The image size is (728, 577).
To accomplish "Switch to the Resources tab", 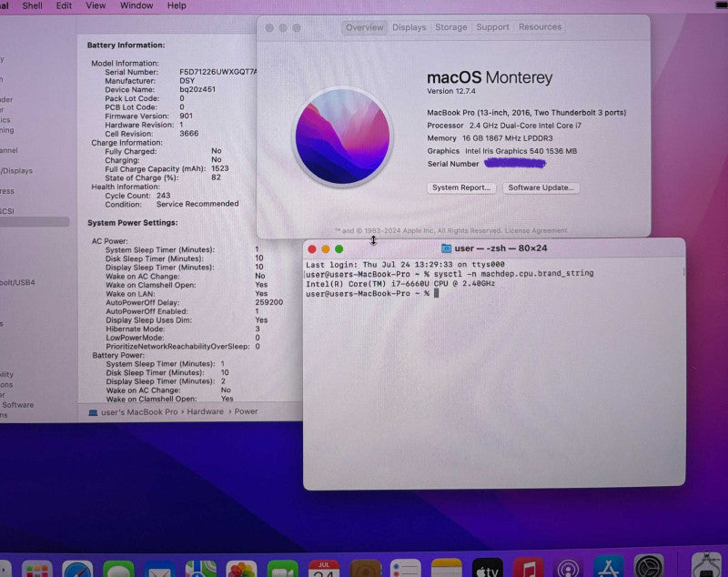I will click(540, 27).
